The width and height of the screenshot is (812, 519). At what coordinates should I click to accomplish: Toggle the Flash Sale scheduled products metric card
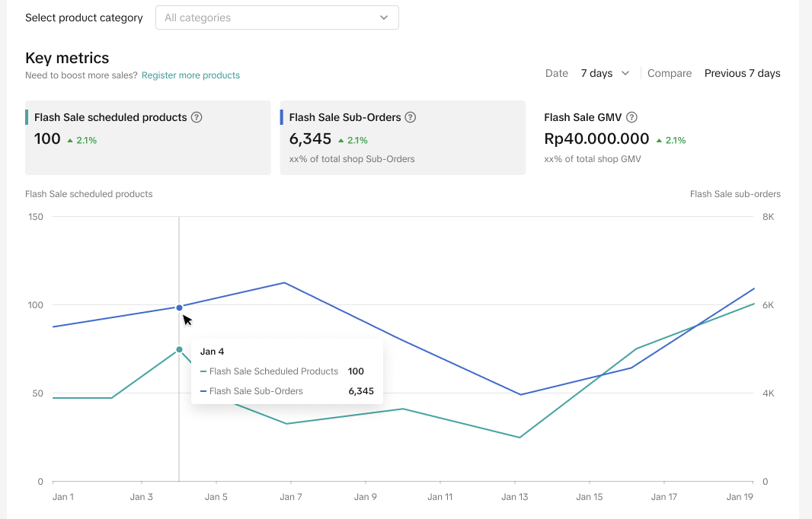(148, 138)
